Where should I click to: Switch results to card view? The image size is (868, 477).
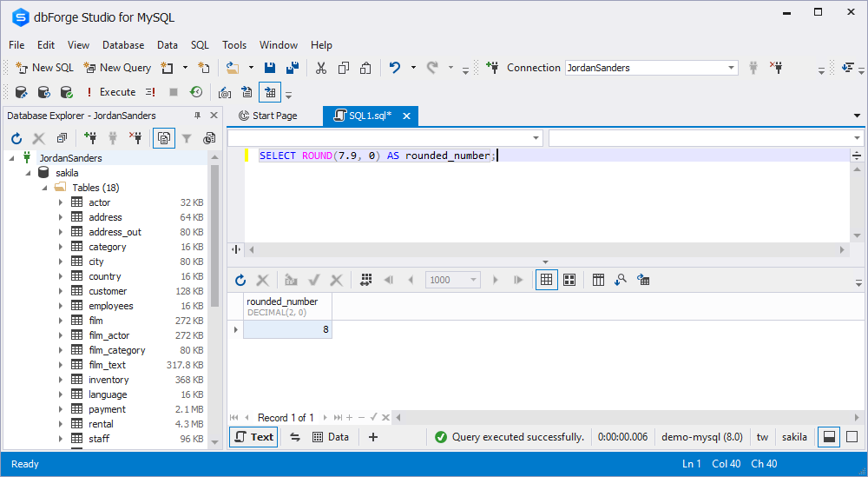[x=569, y=281]
